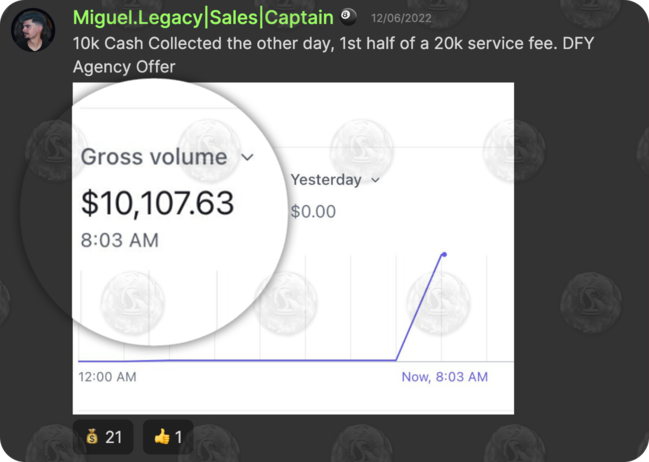Open the Miguel.Legacy|Sales|Captain username profile
The image size is (649, 462).
coord(203,18)
